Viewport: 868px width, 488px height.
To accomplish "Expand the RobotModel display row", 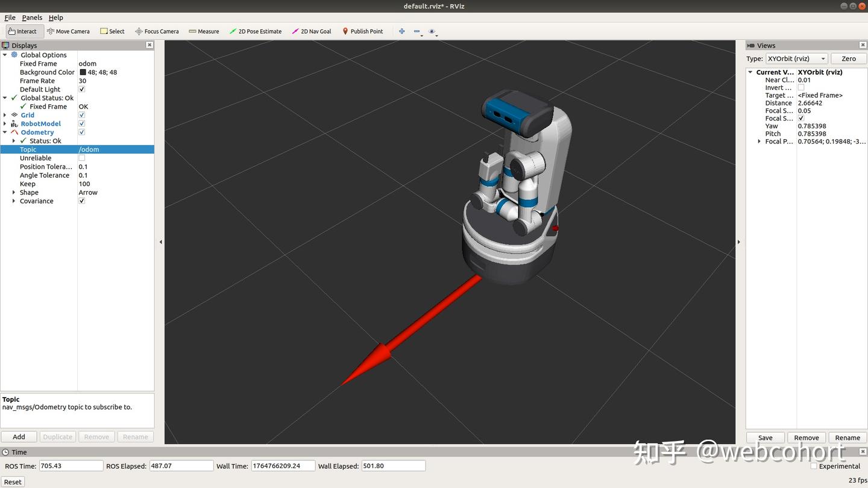I will tap(5, 124).
